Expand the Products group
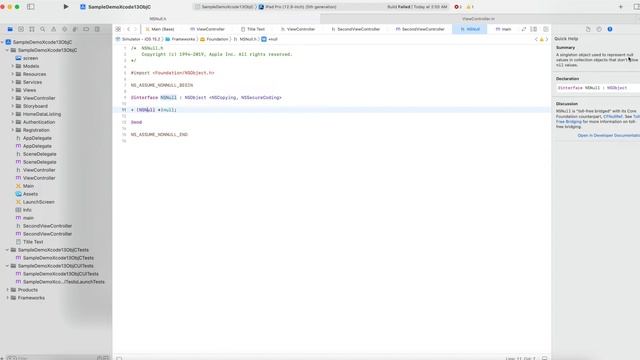640x360 pixels. click(7, 290)
